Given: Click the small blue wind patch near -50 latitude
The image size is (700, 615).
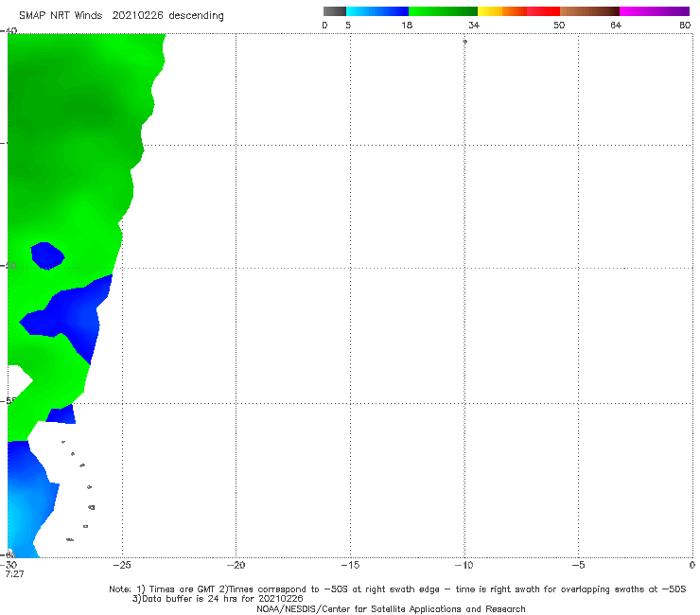Looking at the screenshot, I should point(47,255).
